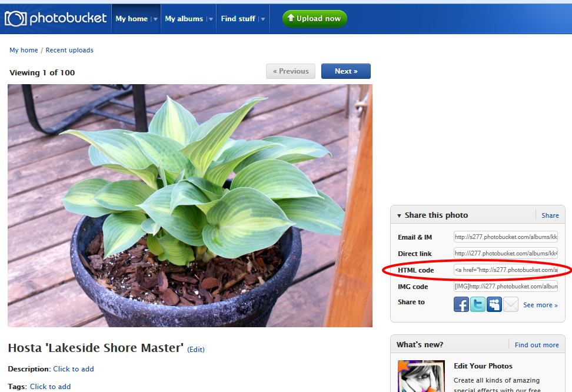
Task: Select the IMG code field
Action: coord(506,286)
